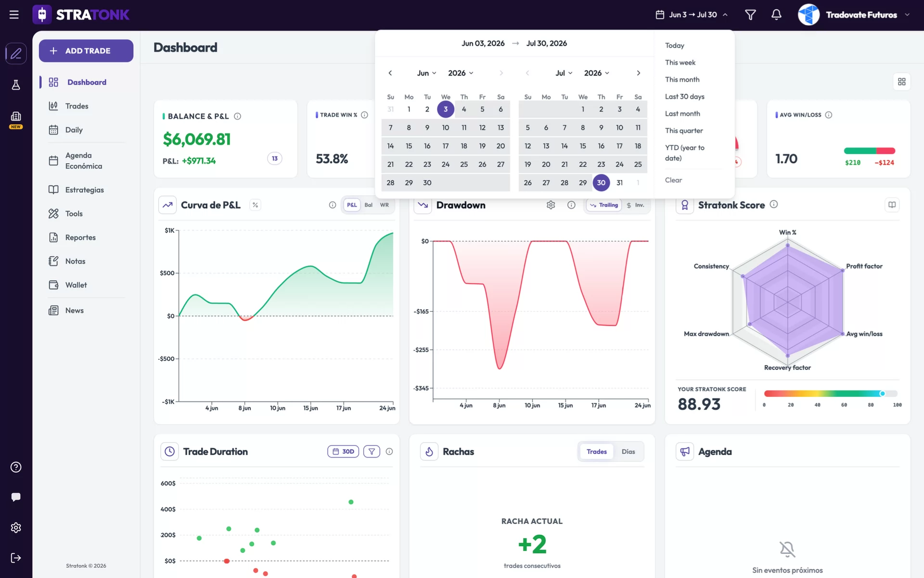Go to Trades in sidebar menu

pyautogui.click(x=77, y=106)
